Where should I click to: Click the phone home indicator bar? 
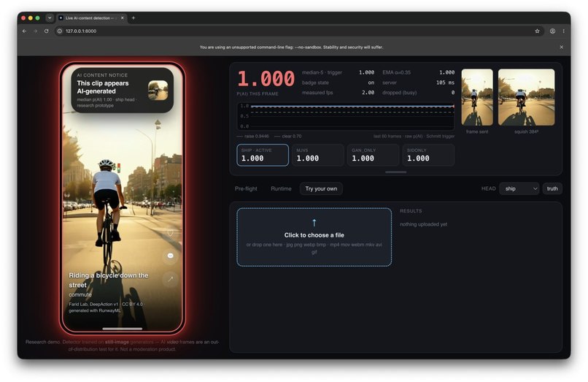(x=123, y=329)
